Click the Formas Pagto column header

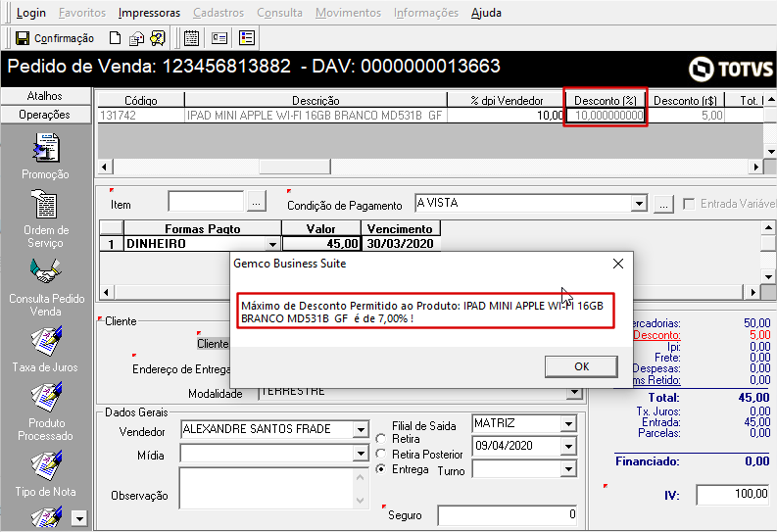pyautogui.click(x=202, y=228)
